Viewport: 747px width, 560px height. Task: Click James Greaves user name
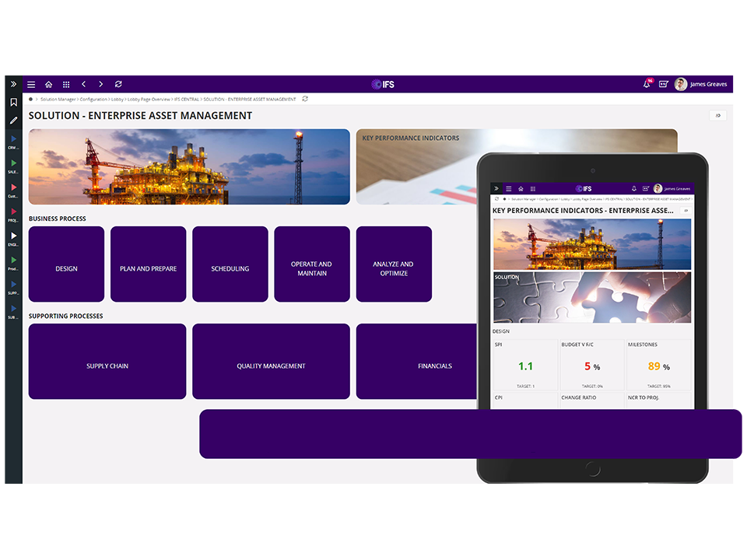coord(708,84)
